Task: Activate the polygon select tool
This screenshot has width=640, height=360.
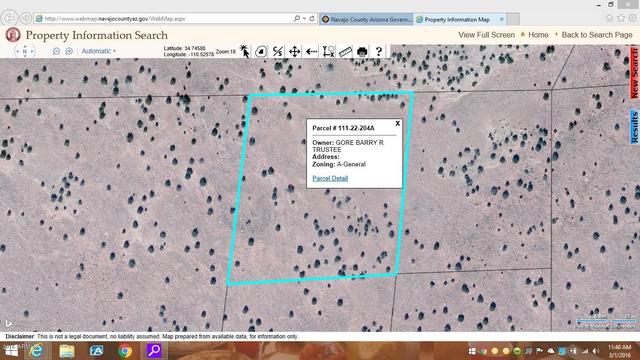Action: 261,51
